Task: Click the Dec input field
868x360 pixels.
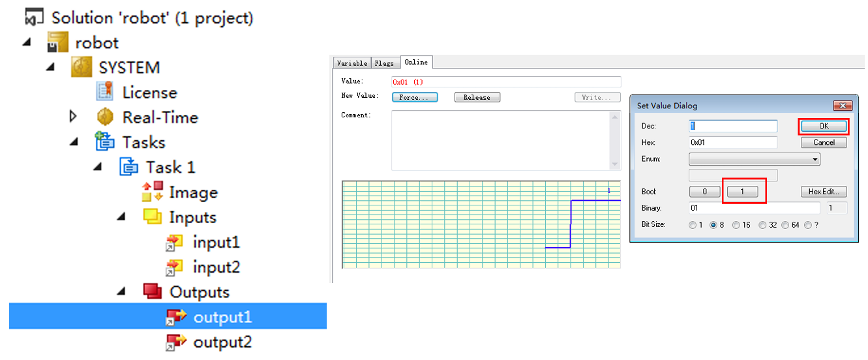Action: pyautogui.click(x=732, y=126)
